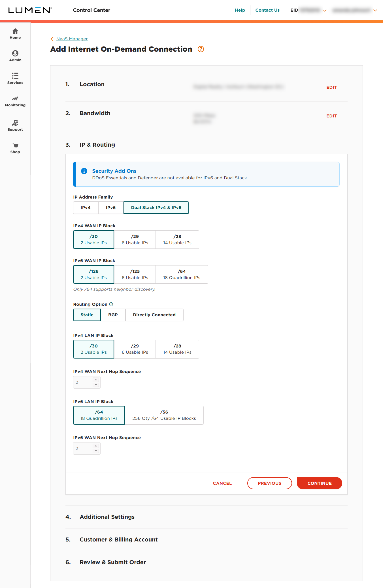Choose /29 for IPv4 LAN IP Block
This screenshot has width=383, height=588.
point(135,349)
